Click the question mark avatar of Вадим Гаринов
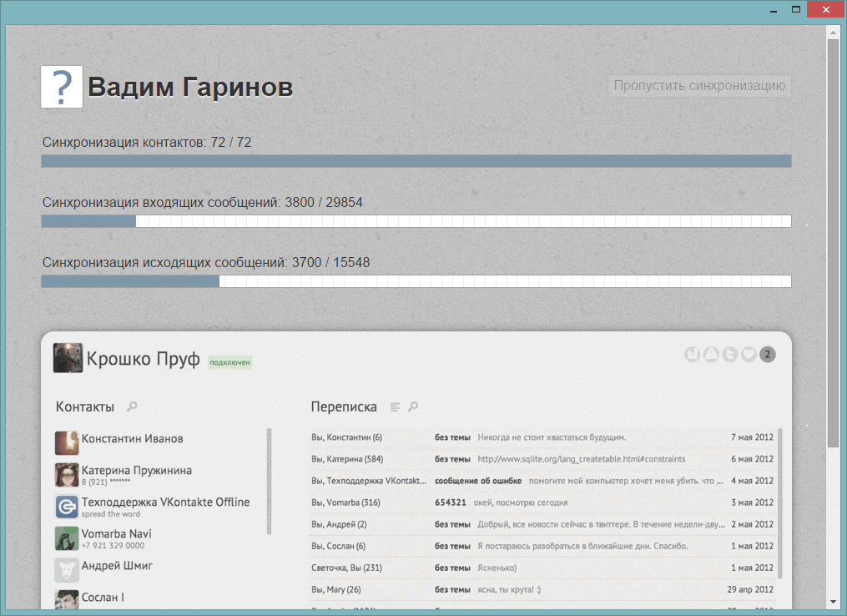Screen dimensions: 847x616 (62, 87)
